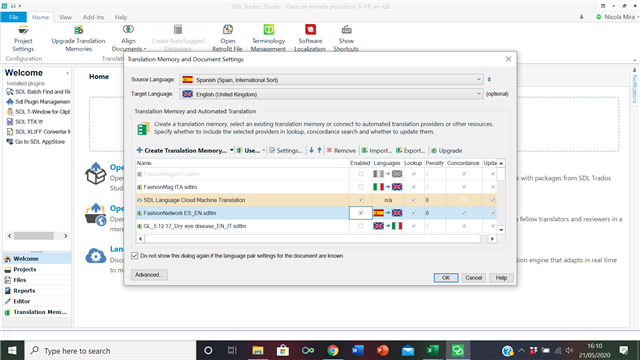Remove the selected translation memory
This screenshot has height=360, width=640.
pos(341,151)
